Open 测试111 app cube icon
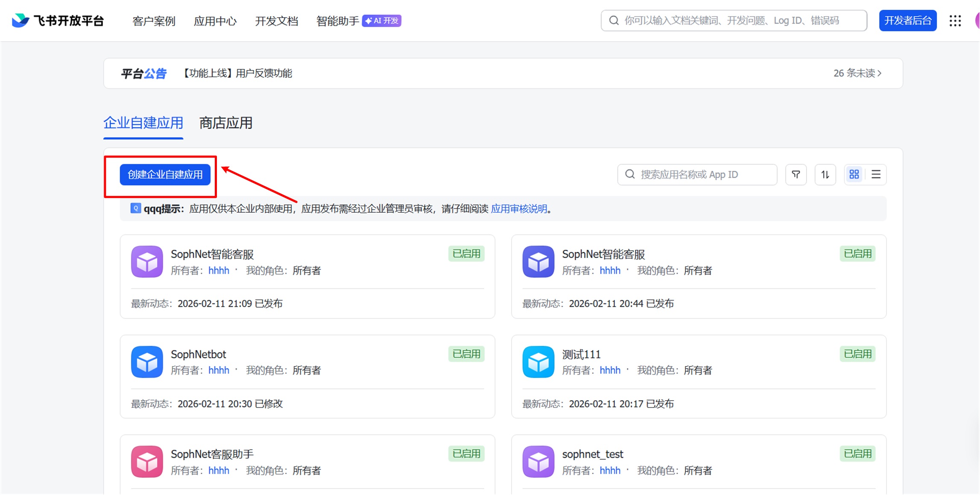Viewport: 980px width, 495px height. point(538,362)
